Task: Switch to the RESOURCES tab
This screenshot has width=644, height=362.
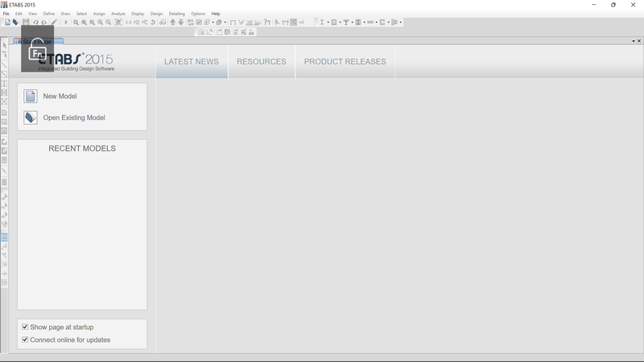Action: pyautogui.click(x=261, y=62)
